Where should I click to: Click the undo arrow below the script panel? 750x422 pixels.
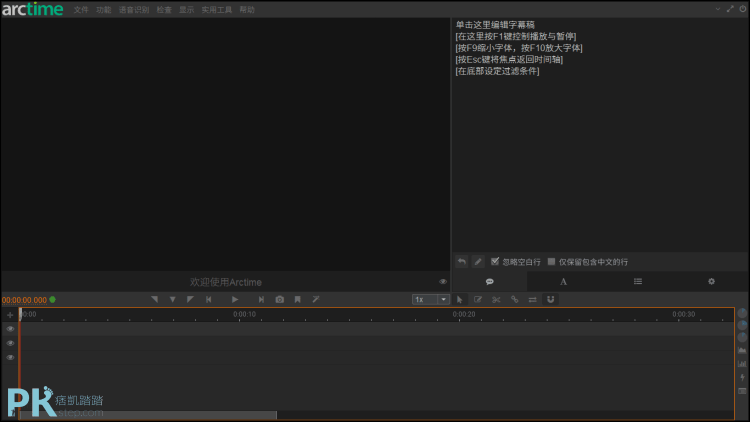point(462,262)
